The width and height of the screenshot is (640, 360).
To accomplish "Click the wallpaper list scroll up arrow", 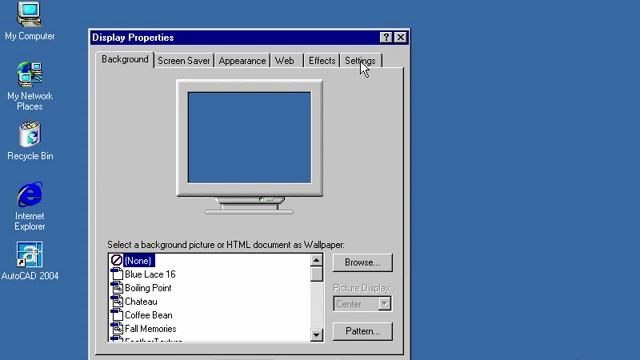I will [316, 260].
